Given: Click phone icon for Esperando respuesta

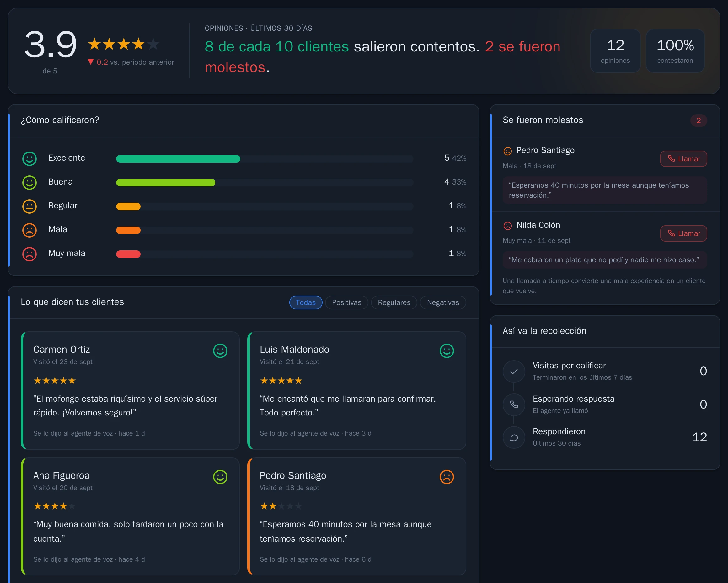Looking at the screenshot, I should (514, 404).
